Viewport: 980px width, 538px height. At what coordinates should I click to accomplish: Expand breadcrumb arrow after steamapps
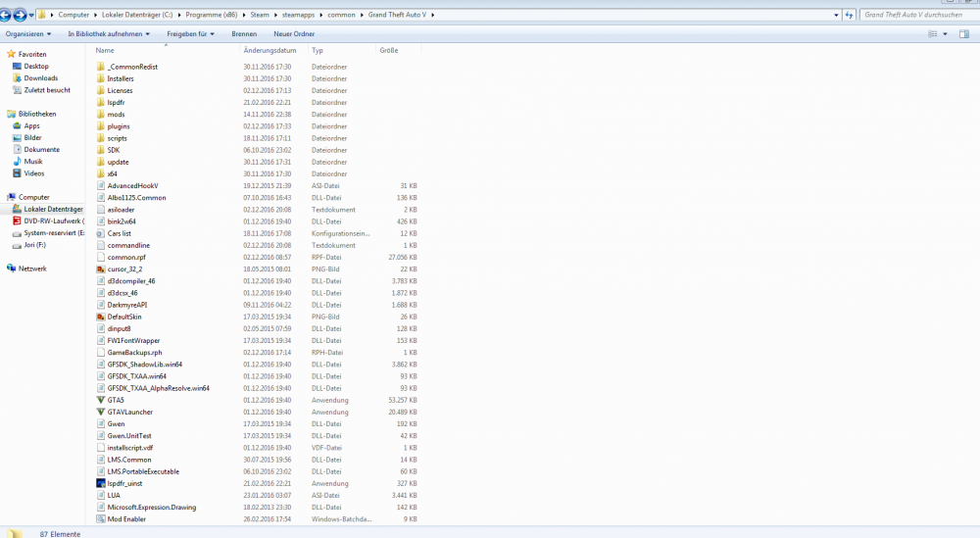(321, 15)
